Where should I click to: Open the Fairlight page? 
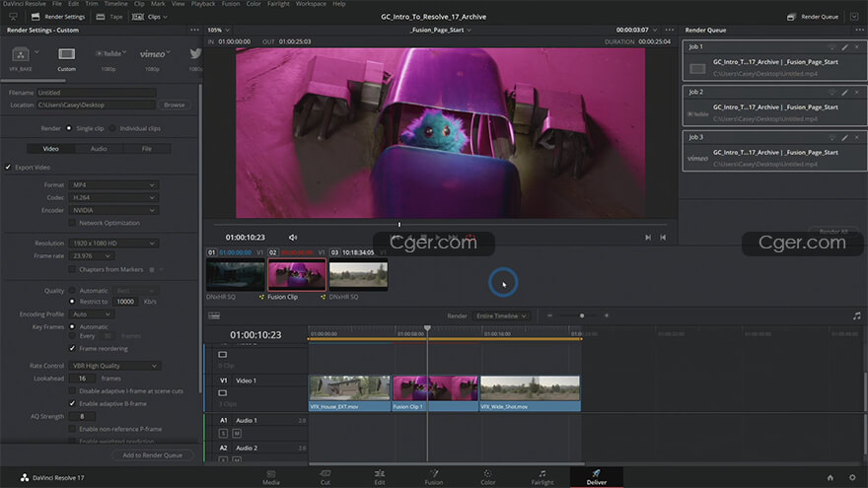coord(542,477)
